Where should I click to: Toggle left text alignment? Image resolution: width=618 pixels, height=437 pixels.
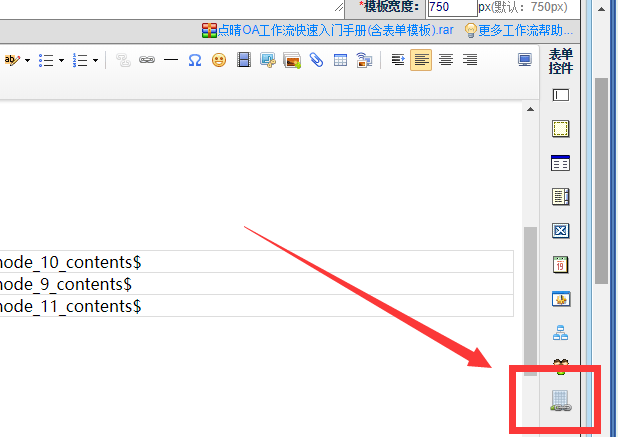point(421,60)
